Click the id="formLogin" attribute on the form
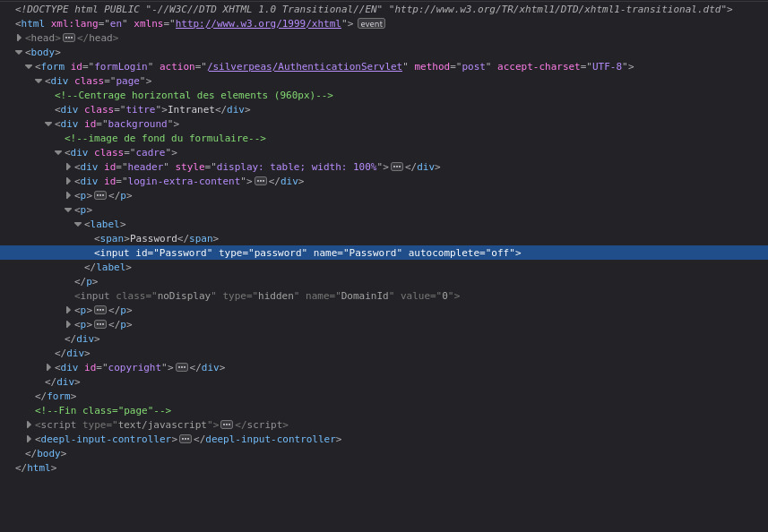Screen dimensions: 768x532 pyautogui.click(x=112, y=66)
